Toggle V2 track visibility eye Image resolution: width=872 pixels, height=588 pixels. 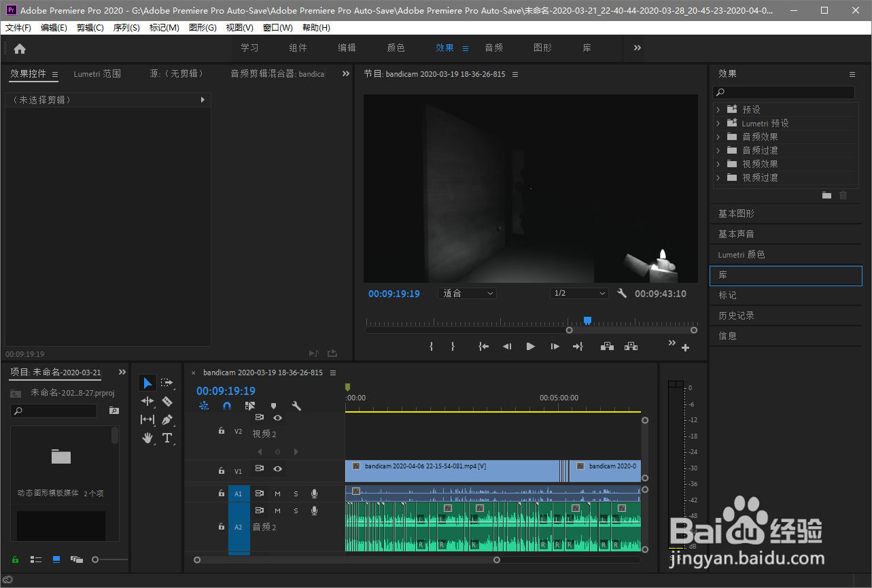[x=277, y=418]
